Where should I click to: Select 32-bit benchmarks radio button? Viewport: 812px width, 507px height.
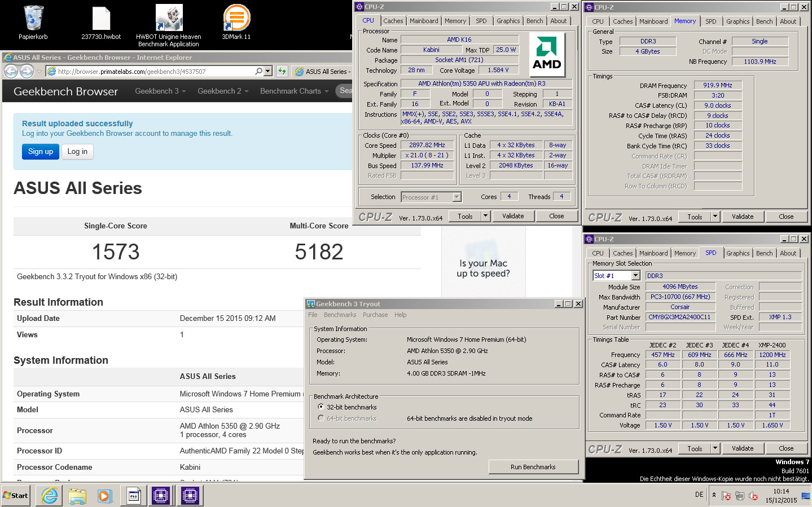click(x=321, y=407)
